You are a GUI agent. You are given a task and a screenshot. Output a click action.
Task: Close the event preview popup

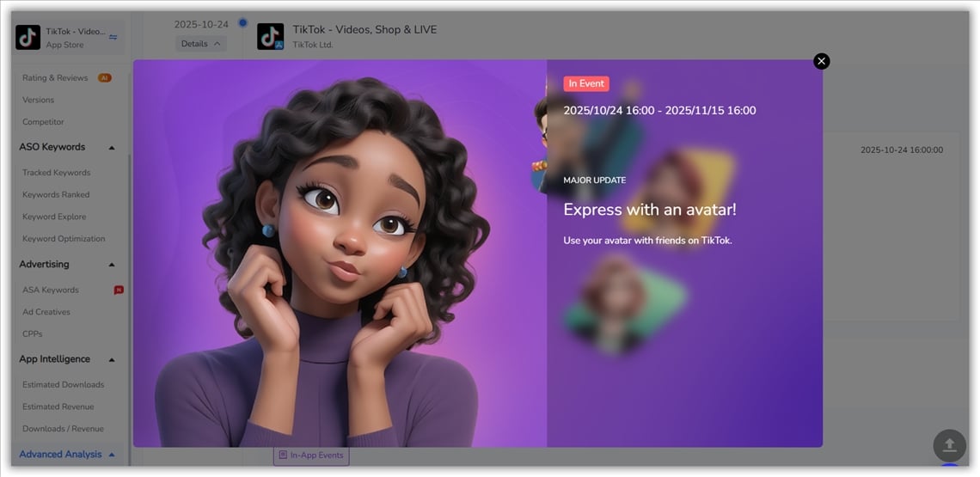click(x=821, y=61)
